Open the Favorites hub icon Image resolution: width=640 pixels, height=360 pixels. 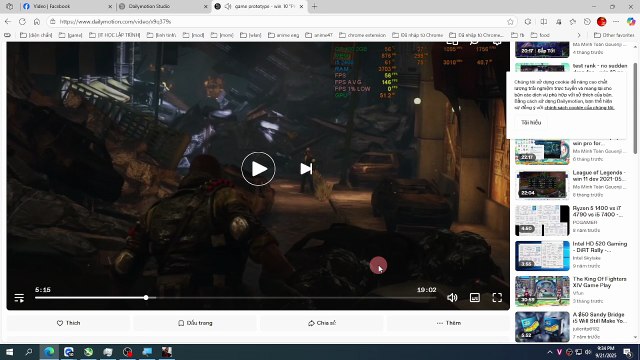573,22
